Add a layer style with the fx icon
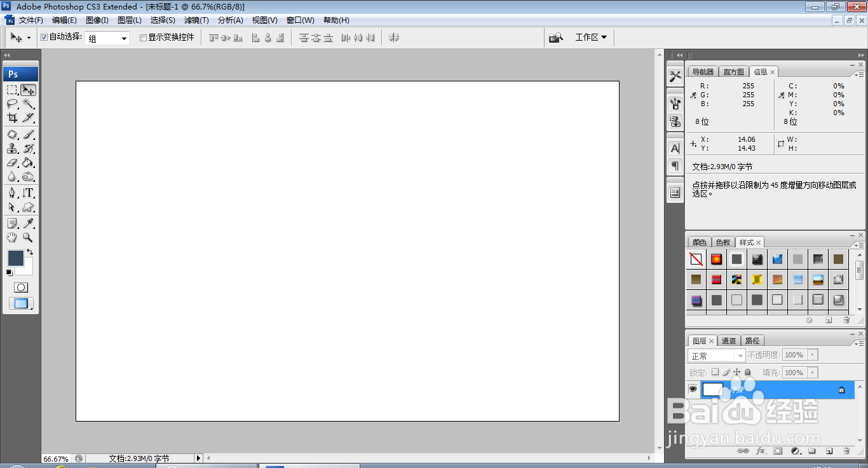This screenshot has height=468, width=868. (x=761, y=451)
